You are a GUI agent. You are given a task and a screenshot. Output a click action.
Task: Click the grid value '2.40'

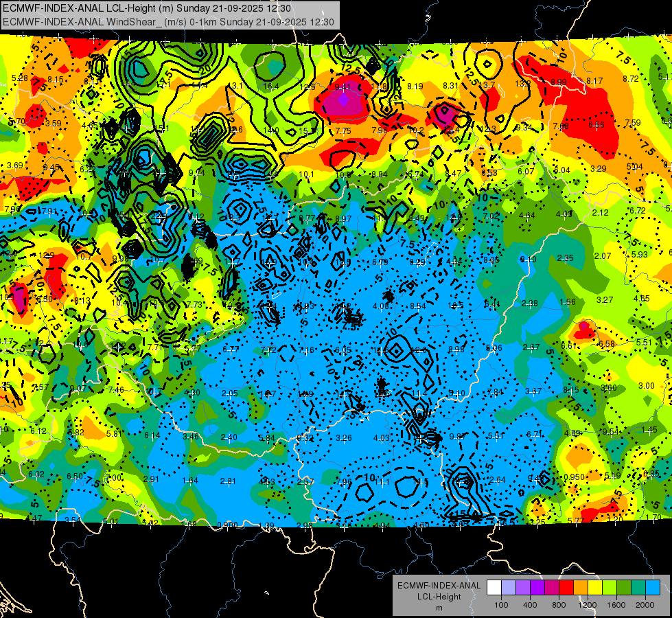point(229,437)
